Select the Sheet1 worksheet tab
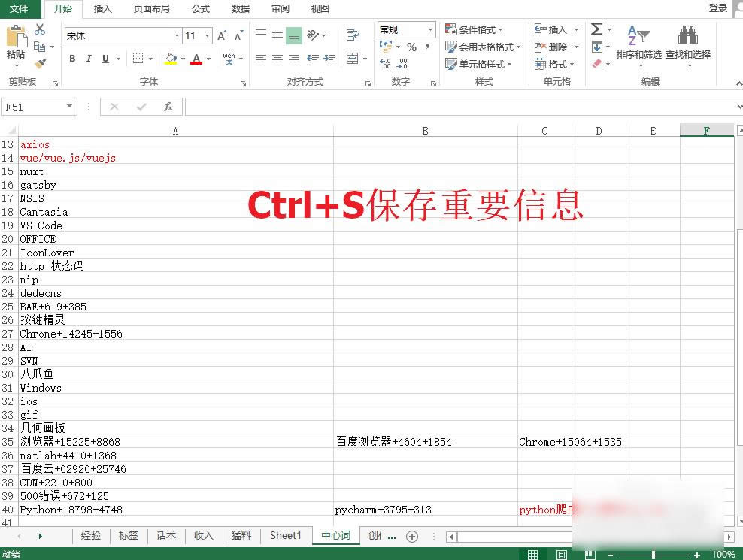Screen dimensions: 743x560 coord(285,535)
